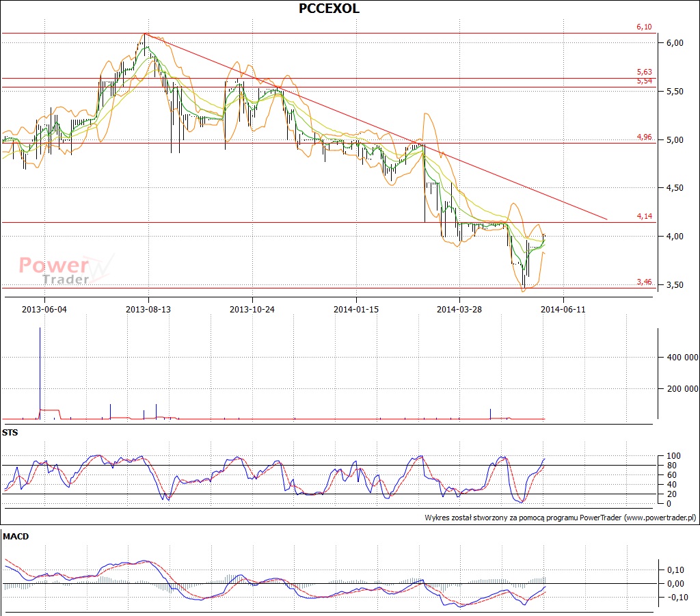Select the red 6,10 resistance level label
The width and height of the screenshot is (700, 616).
tap(644, 27)
